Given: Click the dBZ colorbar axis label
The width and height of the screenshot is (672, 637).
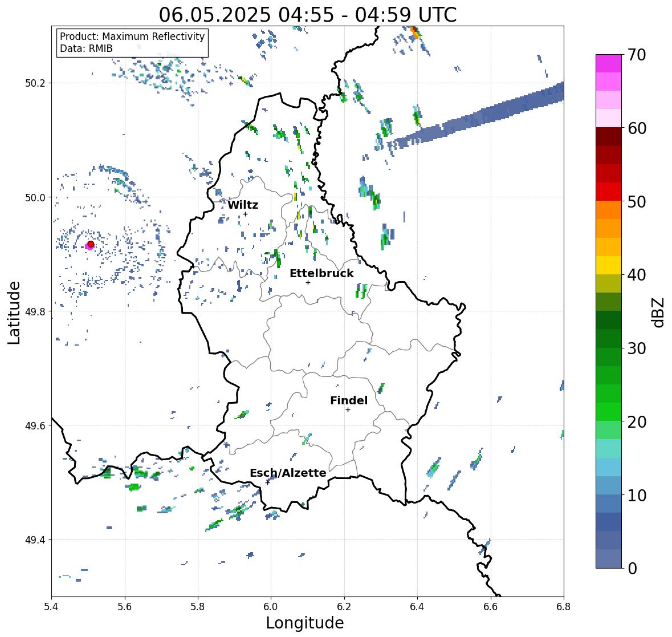Looking at the screenshot, I should tap(659, 312).
